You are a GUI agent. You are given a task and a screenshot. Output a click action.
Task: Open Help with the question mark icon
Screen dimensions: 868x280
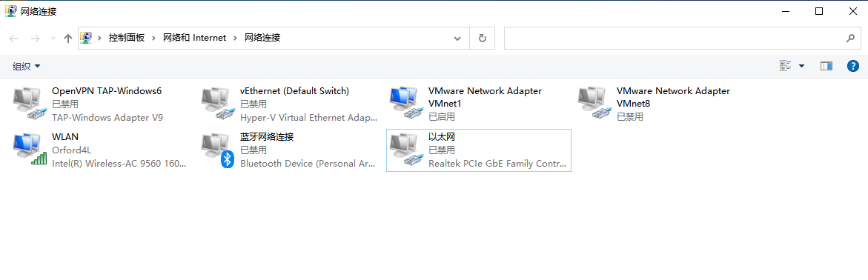[853, 66]
